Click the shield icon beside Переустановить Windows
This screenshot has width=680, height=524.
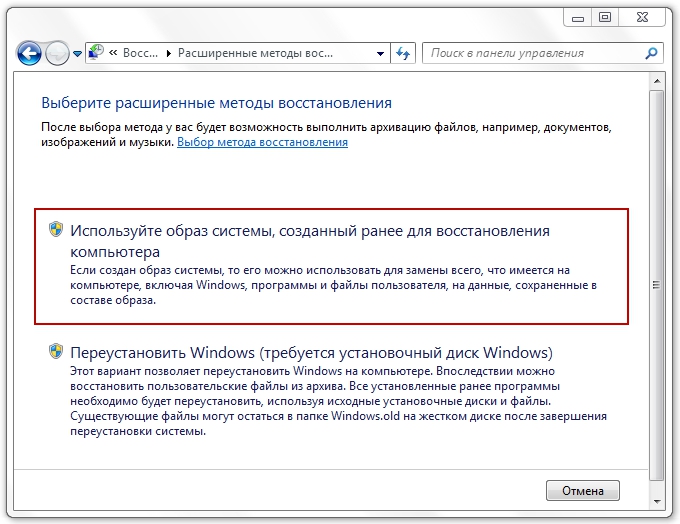point(56,351)
